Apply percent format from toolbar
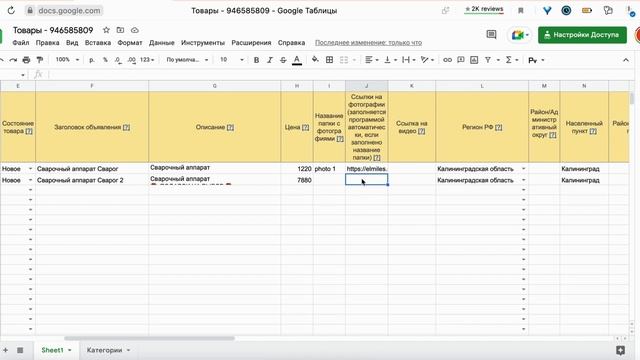Viewport: 640px width, 360px height. pyautogui.click(x=105, y=60)
